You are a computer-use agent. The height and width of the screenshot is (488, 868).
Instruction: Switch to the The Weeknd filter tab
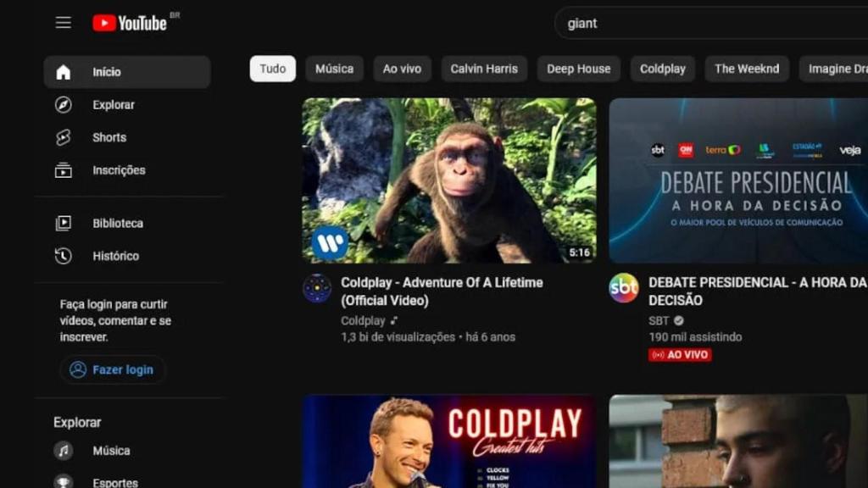[747, 69]
